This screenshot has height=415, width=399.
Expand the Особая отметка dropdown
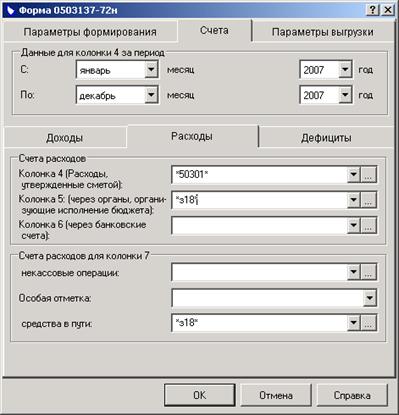[x=370, y=298]
